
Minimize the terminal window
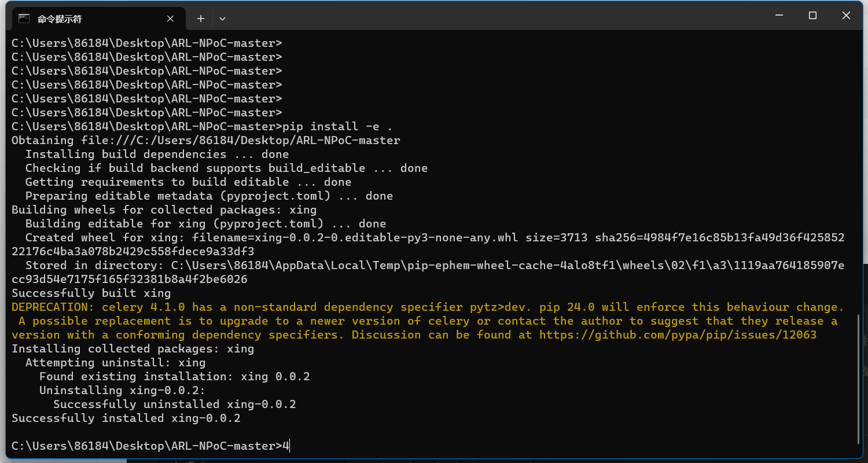coord(779,16)
